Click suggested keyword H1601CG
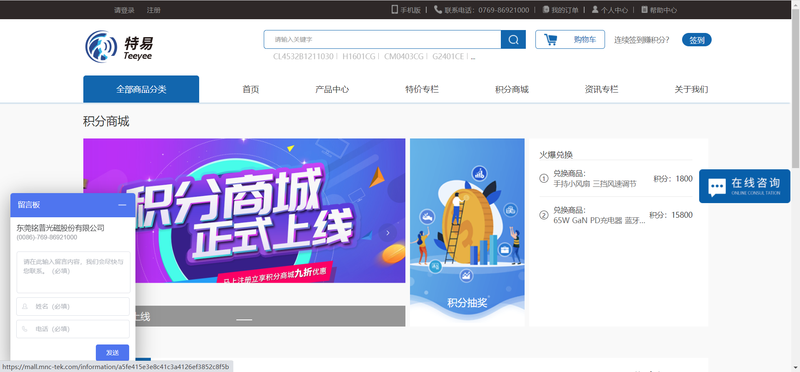 (358, 56)
